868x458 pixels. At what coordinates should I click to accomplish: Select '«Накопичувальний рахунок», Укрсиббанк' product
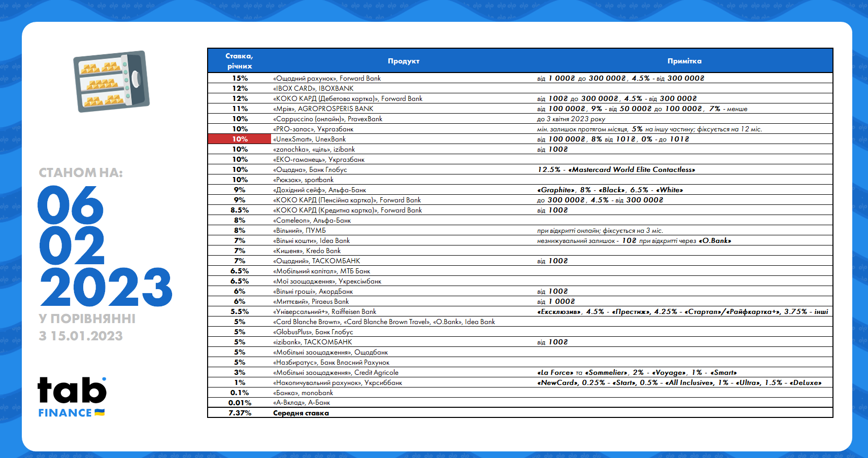click(x=338, y=382)
